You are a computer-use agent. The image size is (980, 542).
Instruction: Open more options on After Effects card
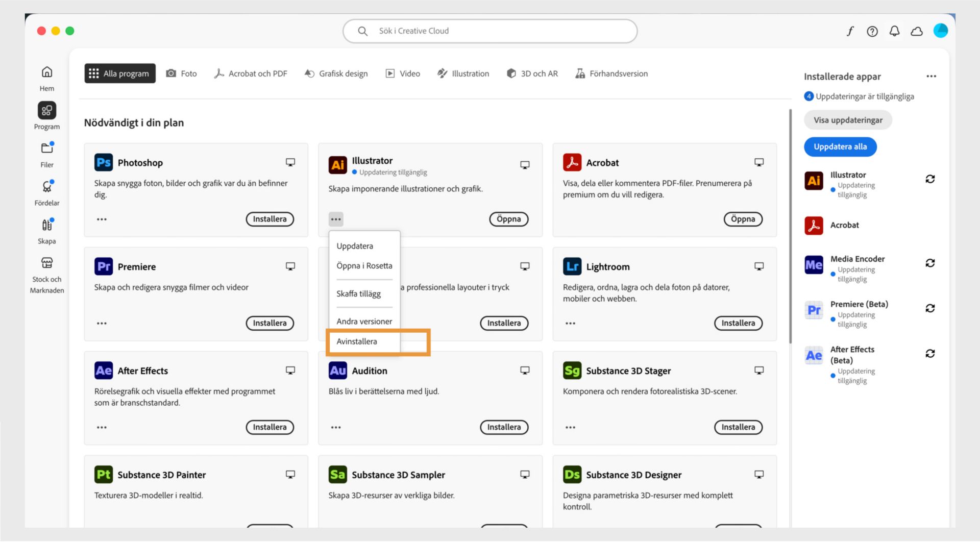click(x=102, y=428)
